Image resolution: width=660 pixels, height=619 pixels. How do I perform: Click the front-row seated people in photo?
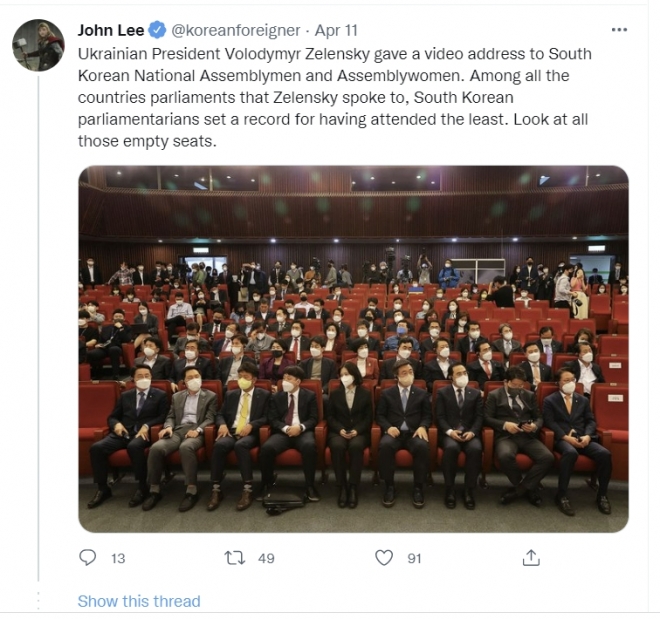click(349, 438)
